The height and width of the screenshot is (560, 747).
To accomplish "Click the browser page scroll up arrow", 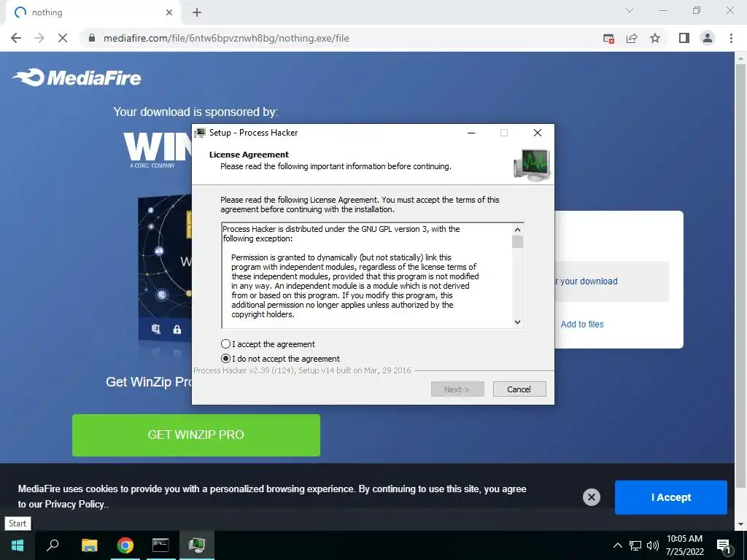I will [x=740, y=58].
